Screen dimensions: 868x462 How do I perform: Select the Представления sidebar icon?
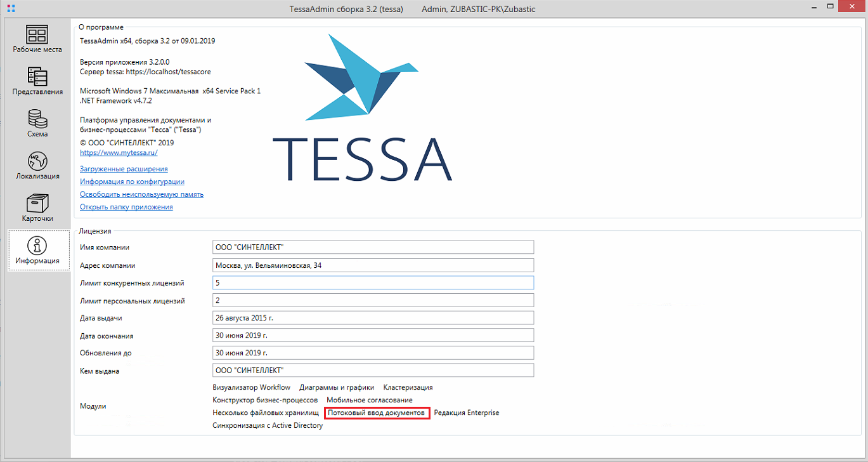coord(37,76)
